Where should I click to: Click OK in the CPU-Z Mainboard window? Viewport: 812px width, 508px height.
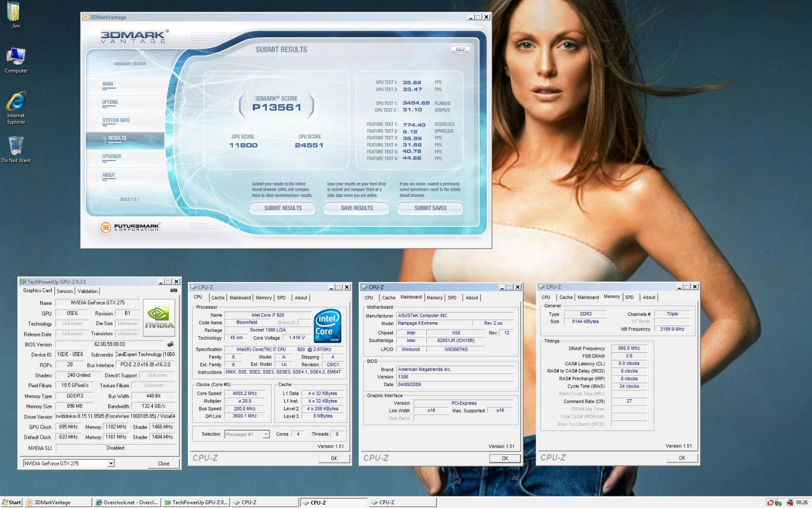[505, 458]
